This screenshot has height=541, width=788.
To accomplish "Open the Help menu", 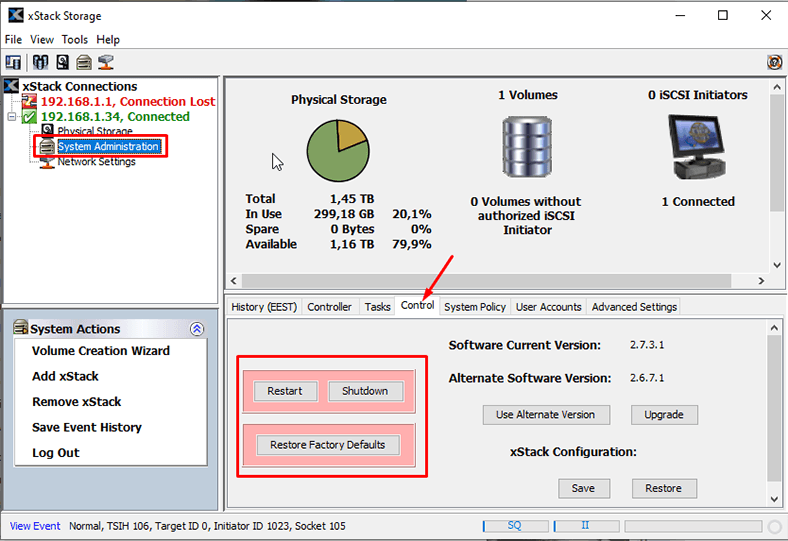I will tap(108, 39).
